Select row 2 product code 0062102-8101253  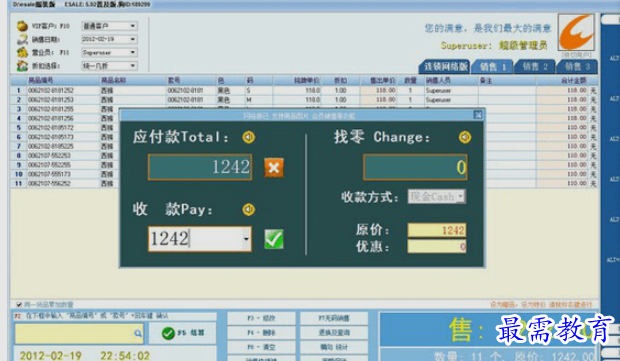pos(51,100)
